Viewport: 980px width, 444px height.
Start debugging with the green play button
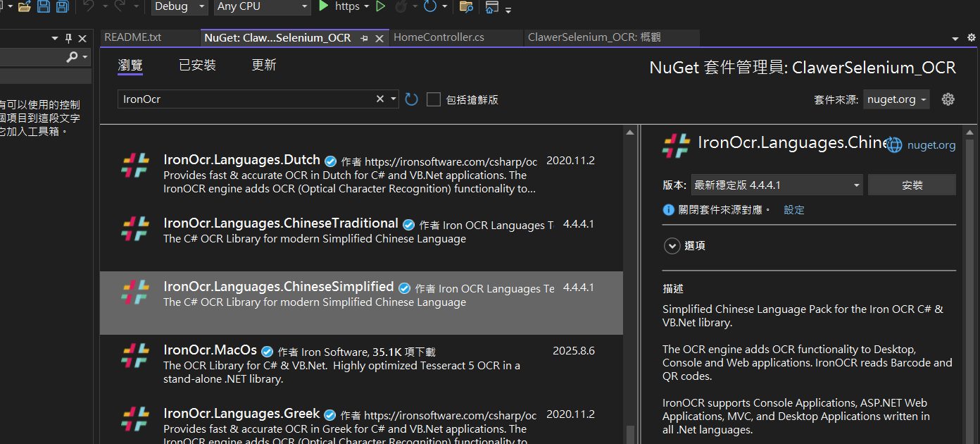tap(324, 6)
